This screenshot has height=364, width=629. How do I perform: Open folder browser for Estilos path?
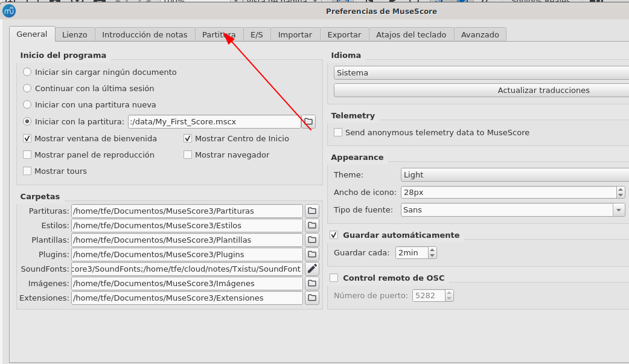click(x=312, y=225)
